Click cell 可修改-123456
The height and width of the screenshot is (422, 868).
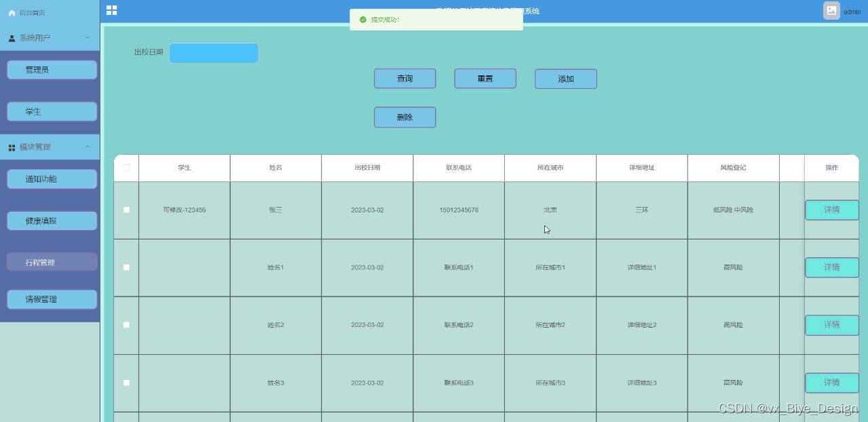coord(185,210)
